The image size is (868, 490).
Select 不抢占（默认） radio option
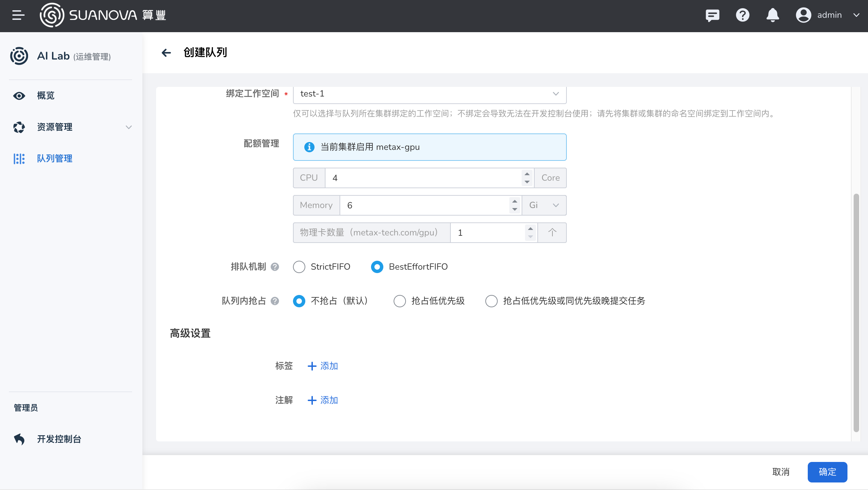coord(299,301)
